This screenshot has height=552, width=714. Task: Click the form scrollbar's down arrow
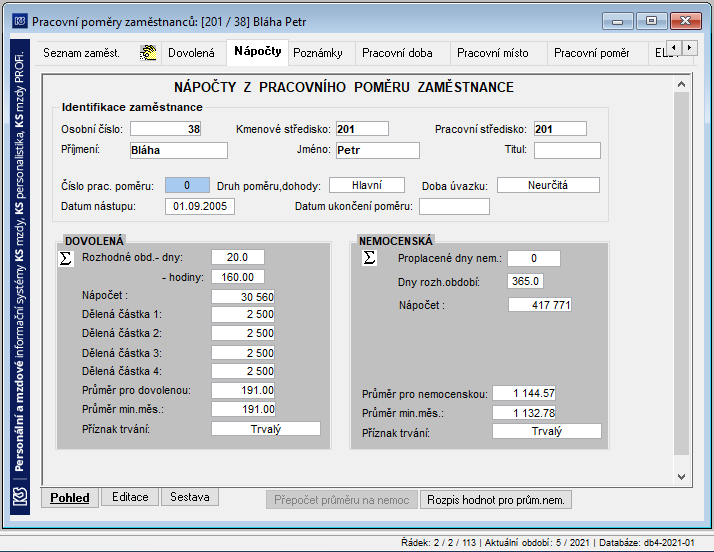[681, 476]
